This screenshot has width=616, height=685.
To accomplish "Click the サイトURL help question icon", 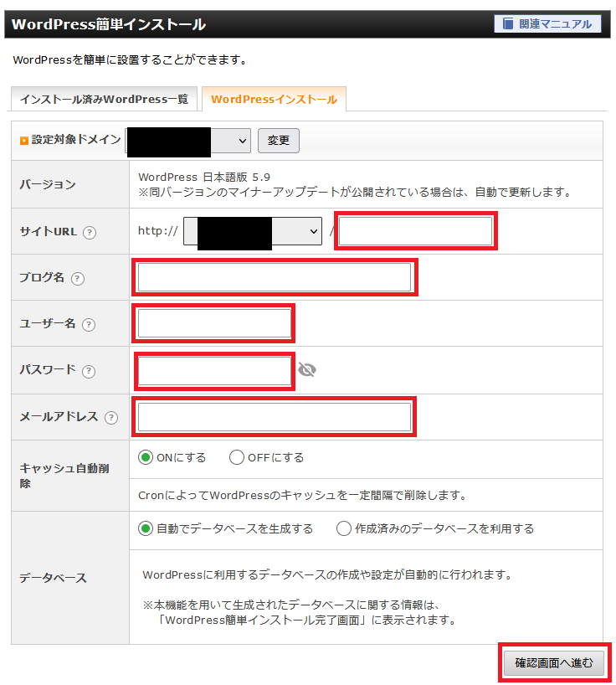I will point(90,233).
